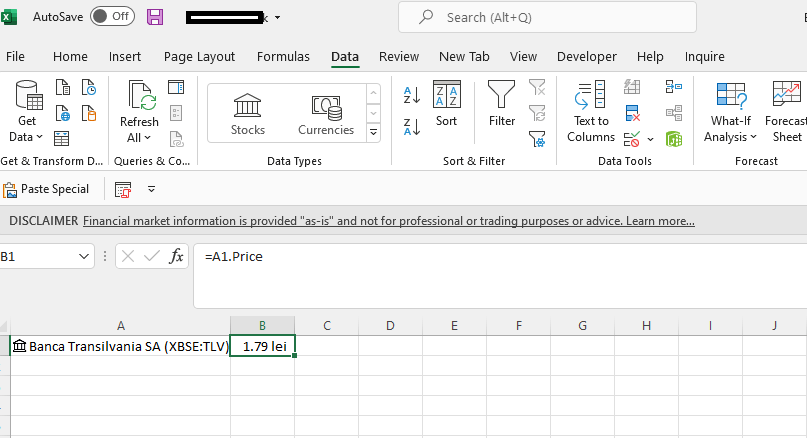This screenshot has width=807, height=438.
Task: Switch to the Home tab
Action: tap(70, 57)
